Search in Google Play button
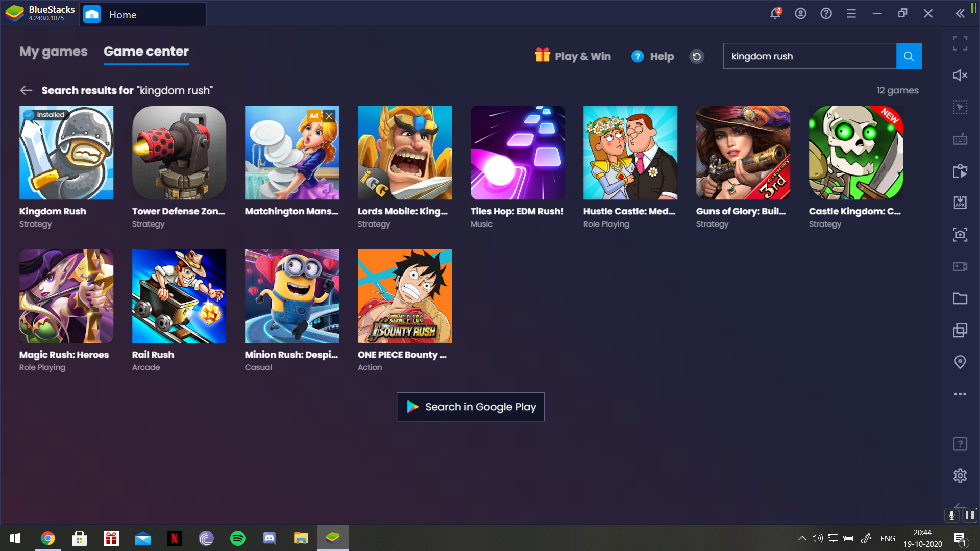This screenshot has height=551, width=980. point(471,406)
